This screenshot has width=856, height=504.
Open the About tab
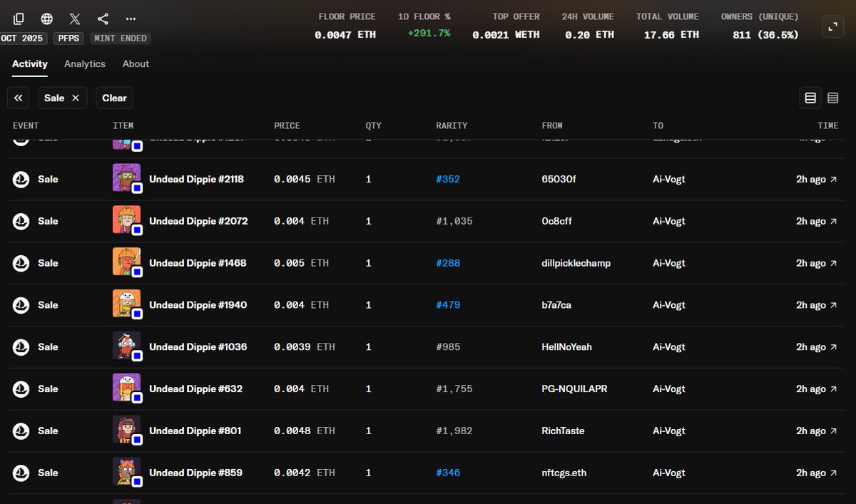point(136,64)
